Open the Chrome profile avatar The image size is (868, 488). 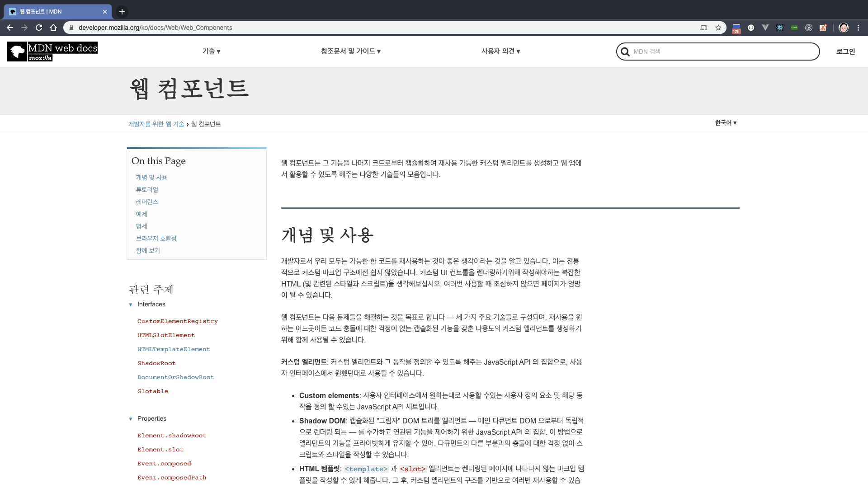[844, 28]
